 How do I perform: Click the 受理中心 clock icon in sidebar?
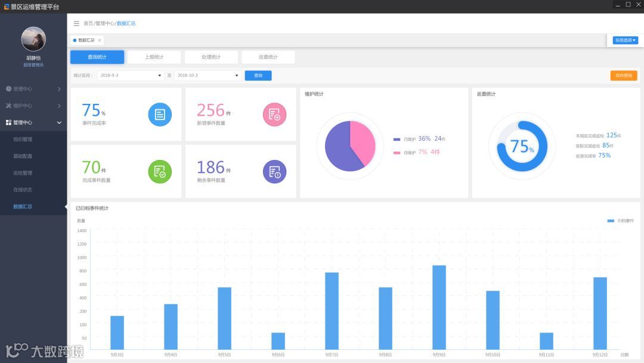coord(8,89)
